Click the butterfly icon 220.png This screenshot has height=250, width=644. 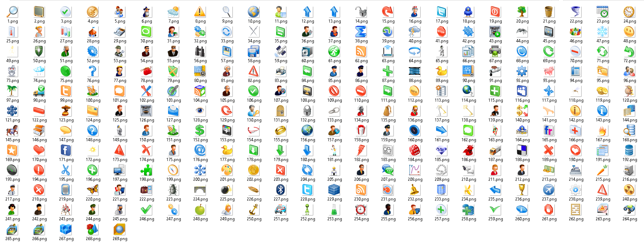pos(93,190)
